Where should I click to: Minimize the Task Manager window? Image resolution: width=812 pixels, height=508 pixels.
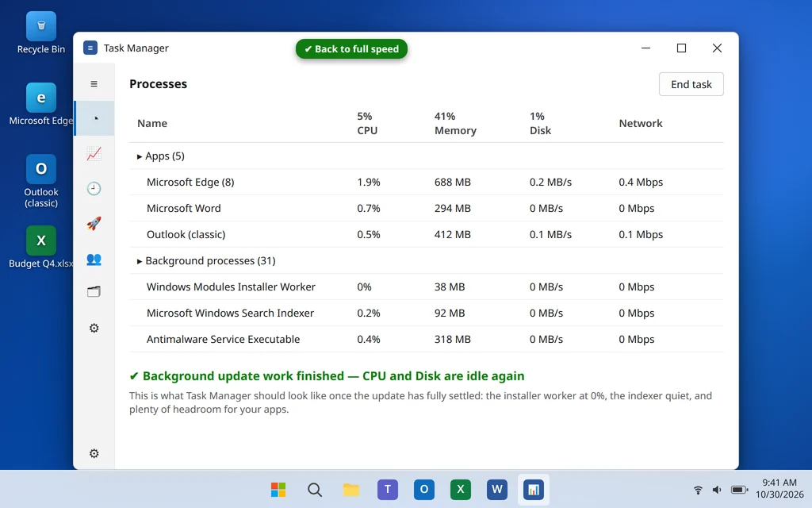coord(645,48)
